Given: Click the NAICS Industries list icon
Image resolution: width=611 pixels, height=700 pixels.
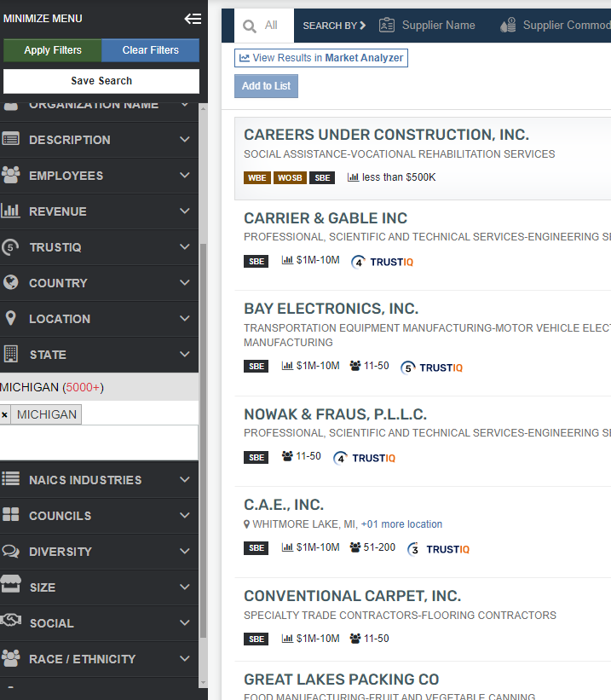Looking at the screenshot, I should [x=11, y=478].
